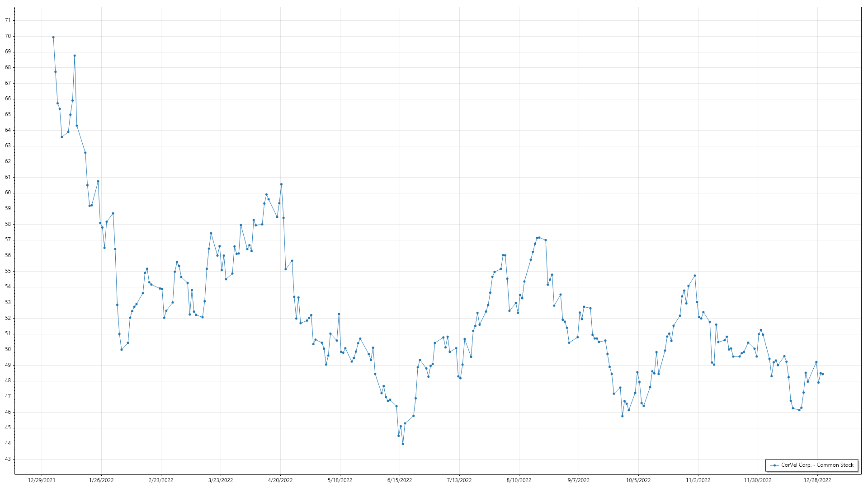Click the 8/10/2022 x-axis date label
The width and height of the screenshot is (868, 488).
[x=519, y=480]
